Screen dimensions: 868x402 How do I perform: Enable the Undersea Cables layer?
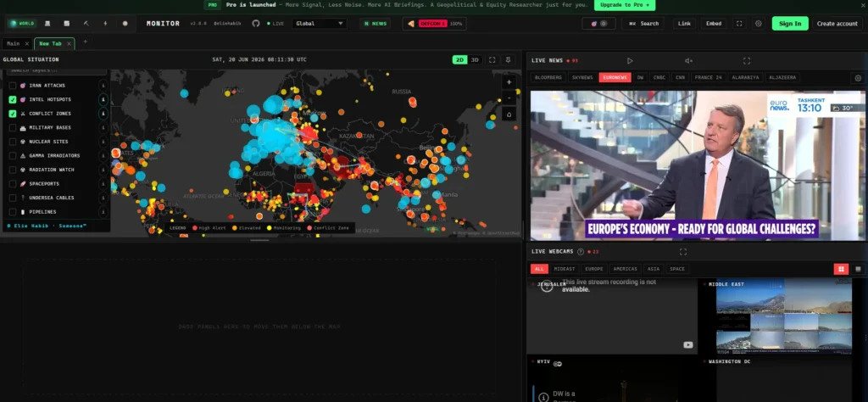click(12, 198)
